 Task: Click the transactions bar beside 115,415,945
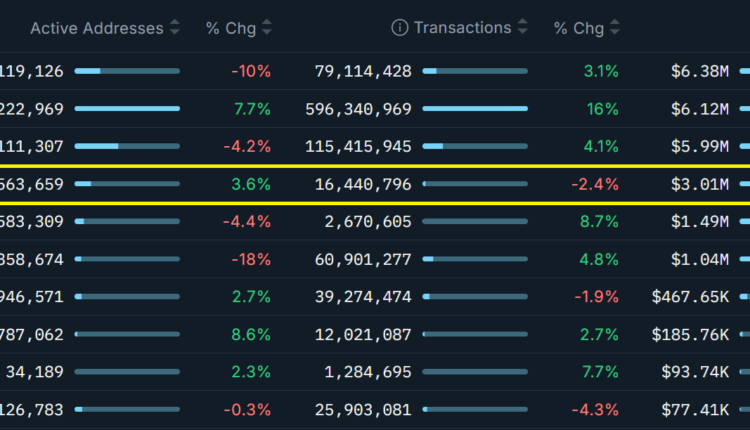click(x=475, y=146)
